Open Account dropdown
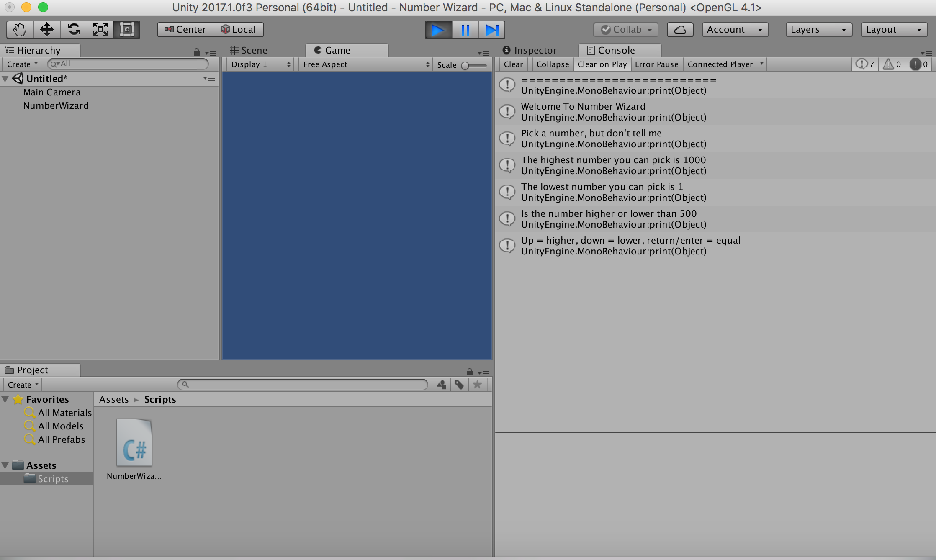 (735, 30)
